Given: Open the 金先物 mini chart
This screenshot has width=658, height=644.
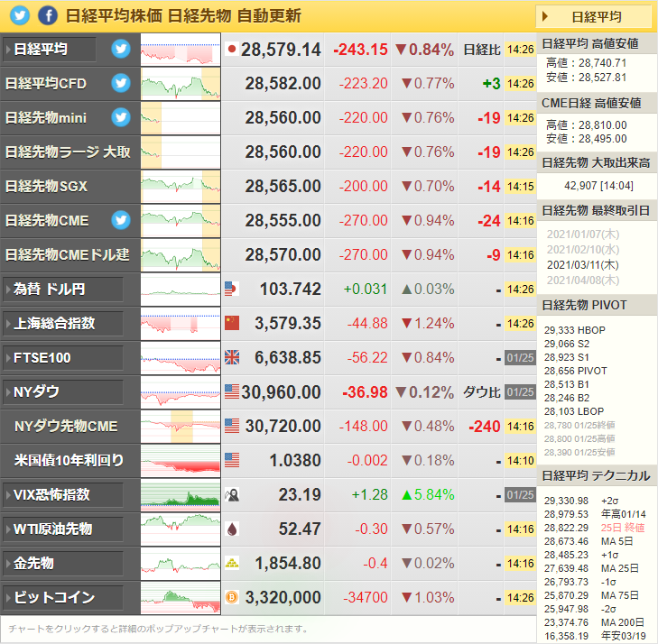Looking at the screenshot, I should 181,563.
